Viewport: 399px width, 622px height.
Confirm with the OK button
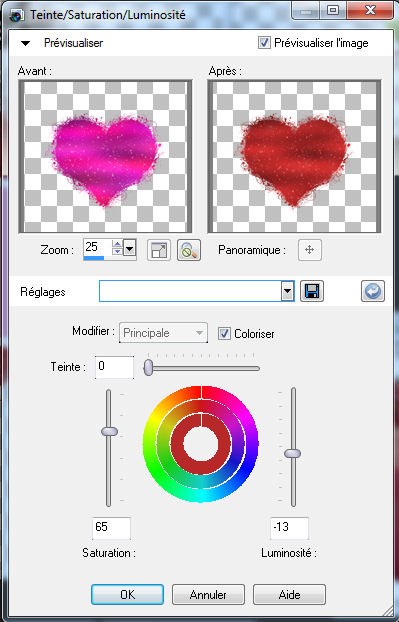[x=127, y=594]
